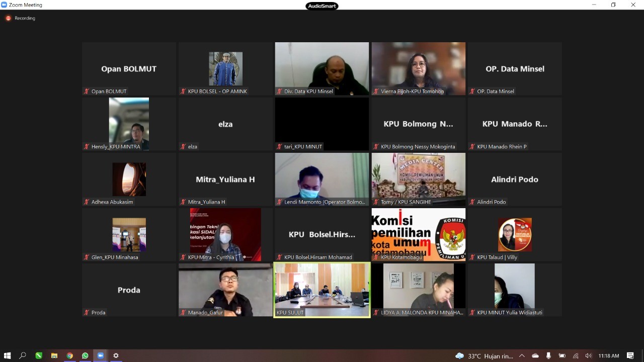The width and height of the screenshot is (644, 362).
Task: Click the Wi-Fi network tray icon
Action: [x=575, y=355]
